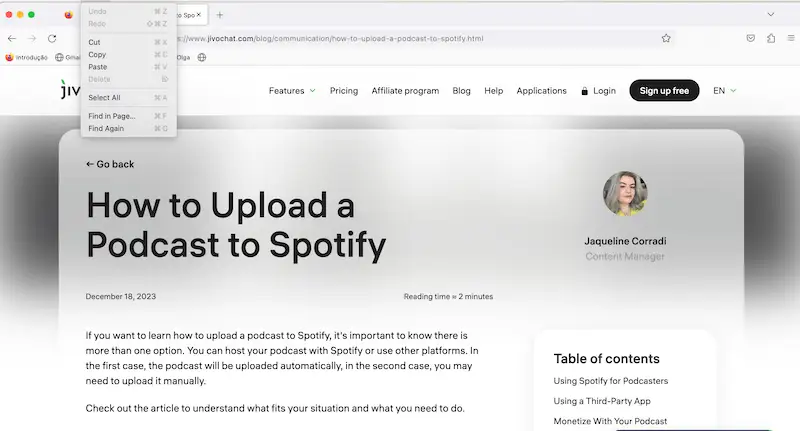The width and height of the screenshot is (800, 431).
Task: Open the Firefox hamburger application menu
Action: click(x=789, y=38)
